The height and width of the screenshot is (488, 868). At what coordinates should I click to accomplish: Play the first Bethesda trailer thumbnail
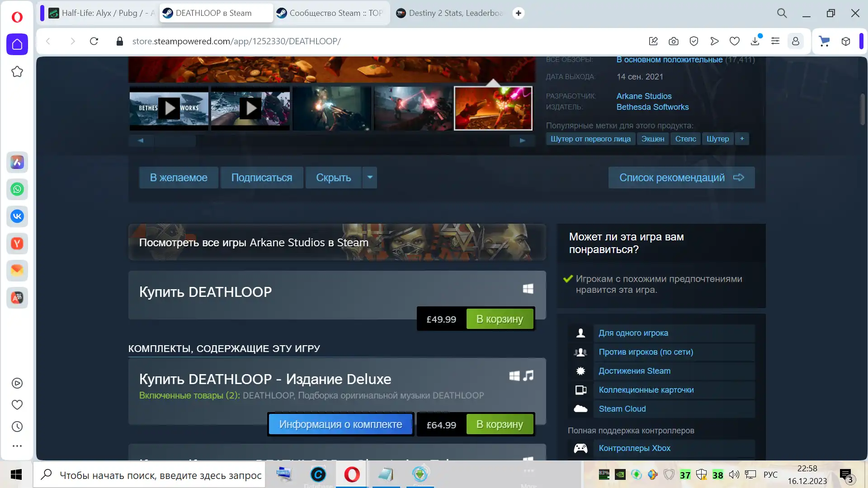(169, 108)
